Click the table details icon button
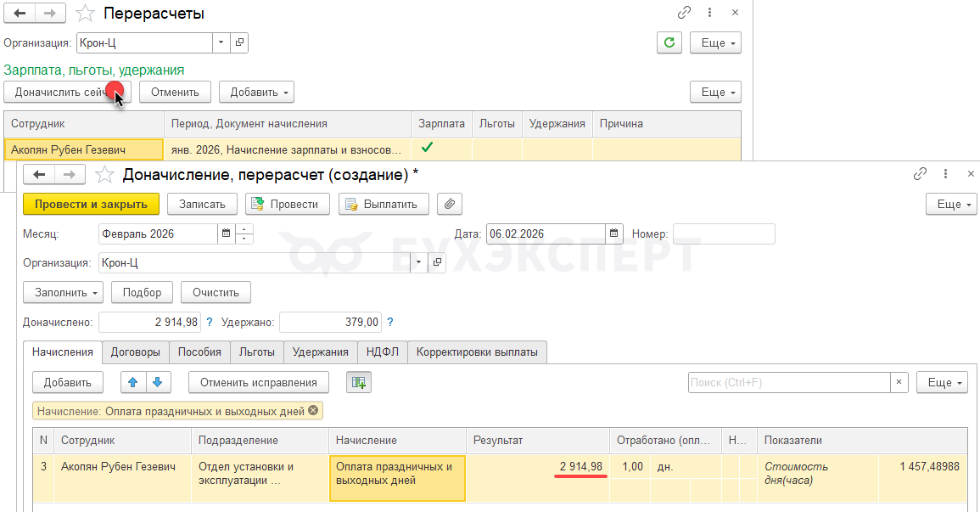The image size is (980, 512). pyautogui.click(x=359, y=383)
